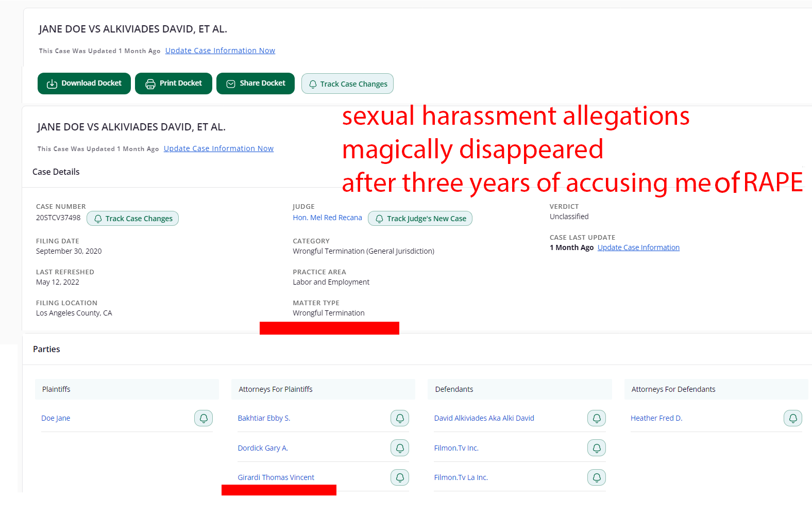Click Track Judge's New Case button
The width and height of the screenshot is (812, 513).
420,219
